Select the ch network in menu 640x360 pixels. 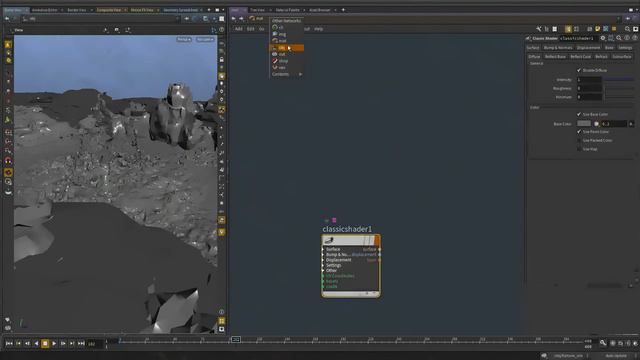click(287, 27)
